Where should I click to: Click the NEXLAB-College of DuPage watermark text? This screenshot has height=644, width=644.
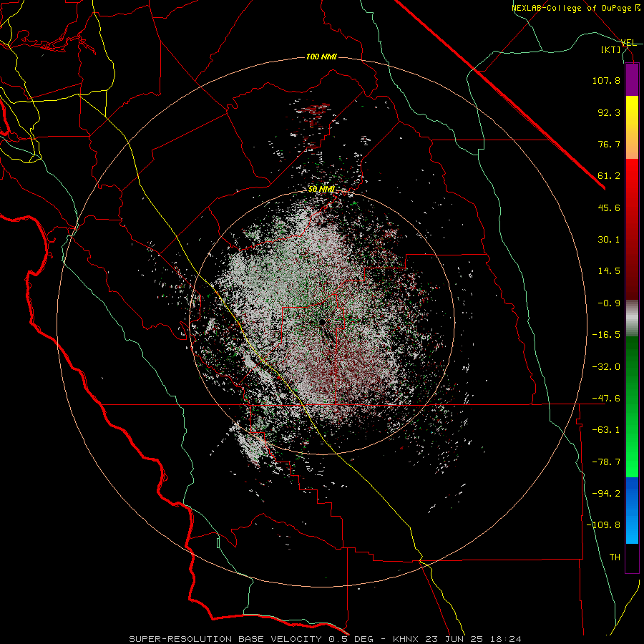pos(577,8)
